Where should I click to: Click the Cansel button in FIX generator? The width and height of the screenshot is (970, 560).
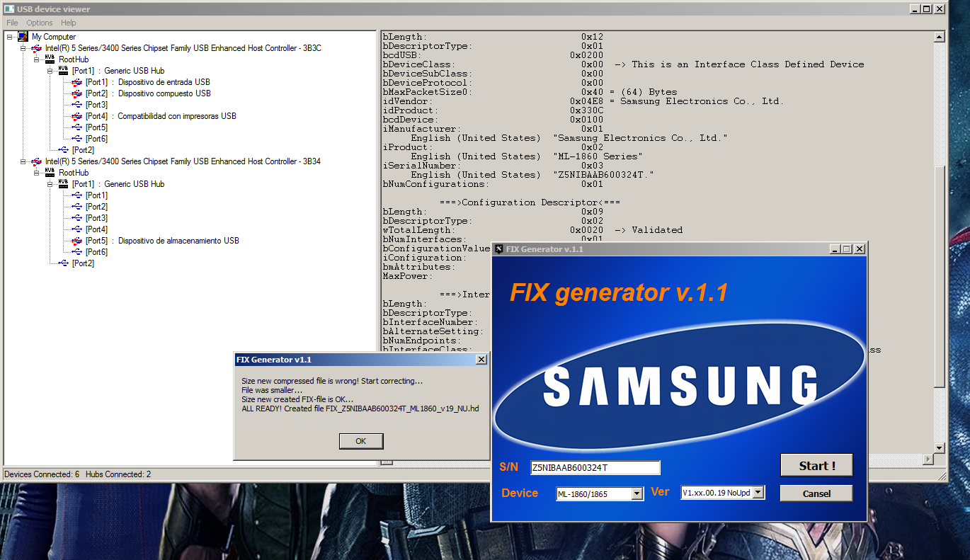[x=816, y=493]
